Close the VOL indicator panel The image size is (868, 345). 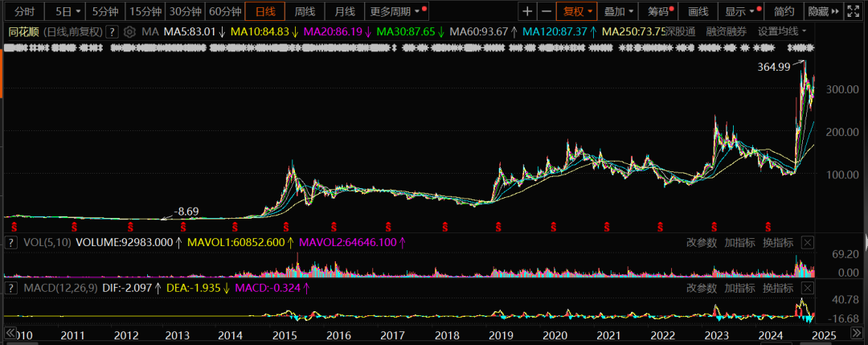(808, 243)
